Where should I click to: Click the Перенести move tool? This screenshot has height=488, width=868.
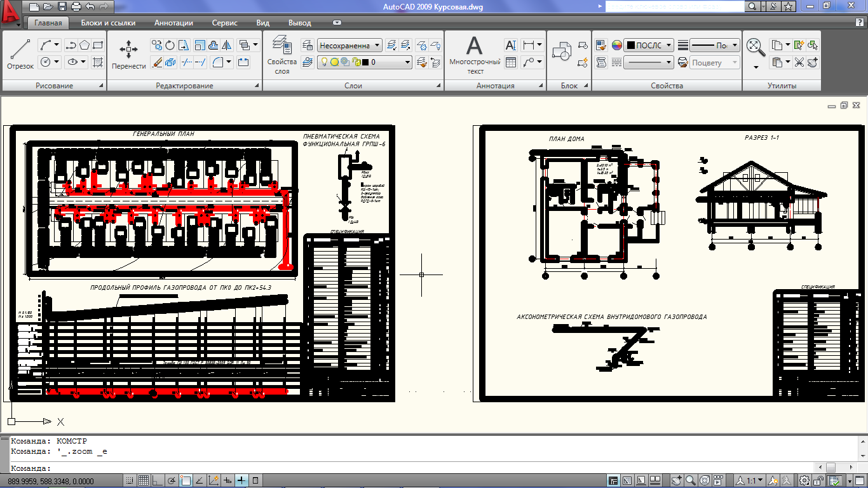pyautogui.click(x=128, y=54)
